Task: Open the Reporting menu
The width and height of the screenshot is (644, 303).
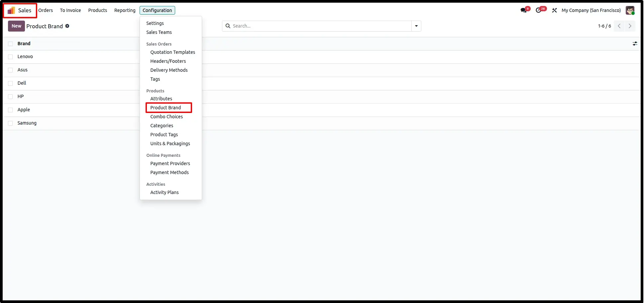Action: pos(125,10)
